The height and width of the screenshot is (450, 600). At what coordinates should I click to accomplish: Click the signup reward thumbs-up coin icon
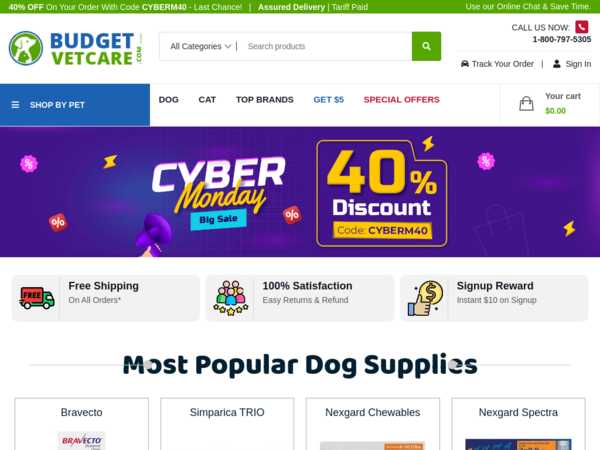click(x=426, y=298)
